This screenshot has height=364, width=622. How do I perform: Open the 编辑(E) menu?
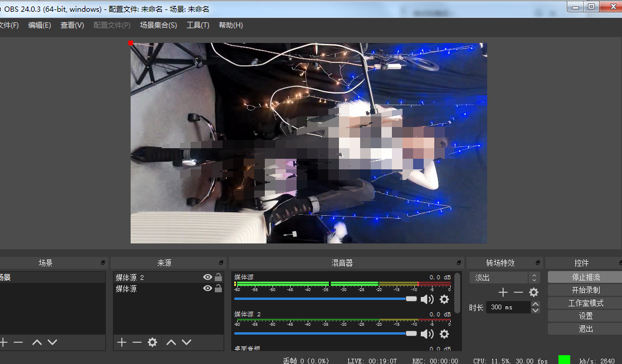click(39, 25)
